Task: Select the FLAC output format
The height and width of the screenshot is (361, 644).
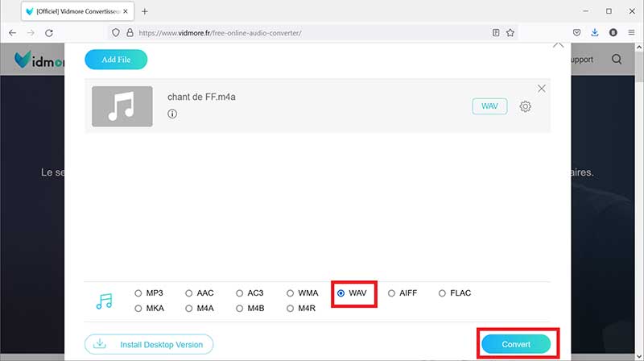Action: point(442,293)
